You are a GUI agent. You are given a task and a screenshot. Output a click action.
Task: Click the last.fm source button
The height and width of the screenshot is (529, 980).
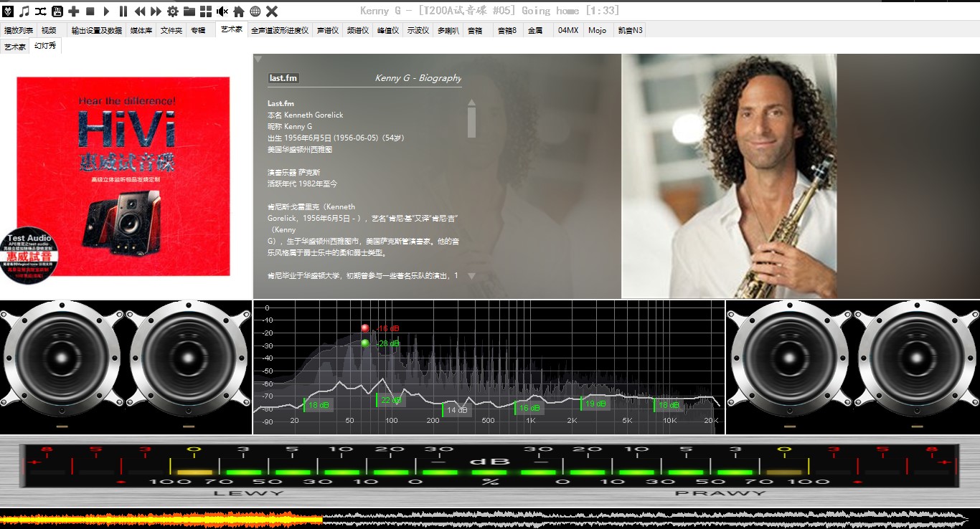tap(283, 78)
